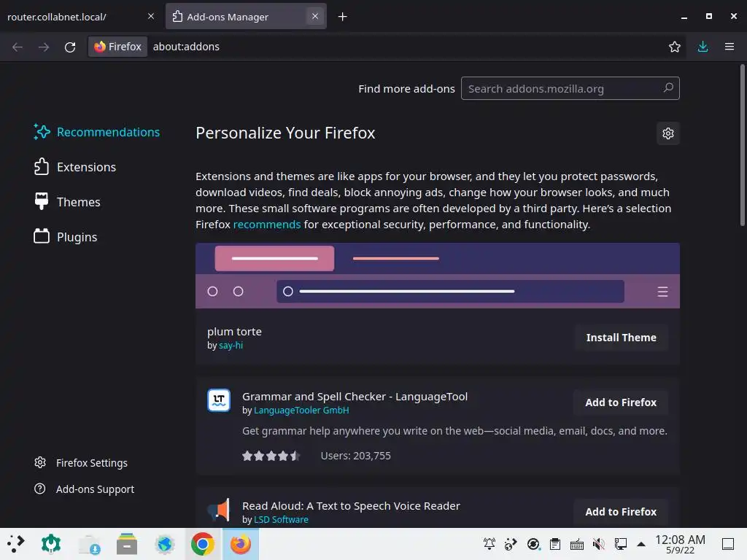Click the LanguageTool star rating
Viewport: 747px width, 560px height.
point(271,456)
